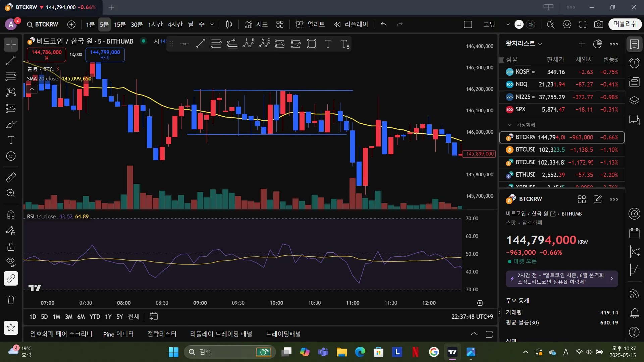Click the magnet mode icon
The image size is (644, 362).
click(x=11, y=215)
